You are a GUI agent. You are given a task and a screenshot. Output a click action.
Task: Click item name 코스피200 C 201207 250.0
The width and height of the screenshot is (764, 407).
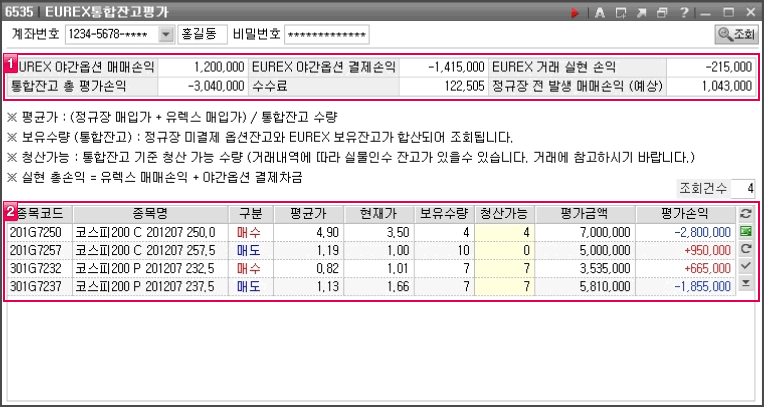tap(151, 233)
